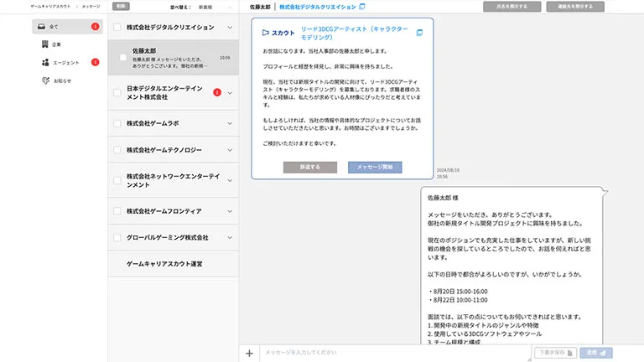
Task: Click the popup icon beside the scout job title
Action: tap(419, 33)
